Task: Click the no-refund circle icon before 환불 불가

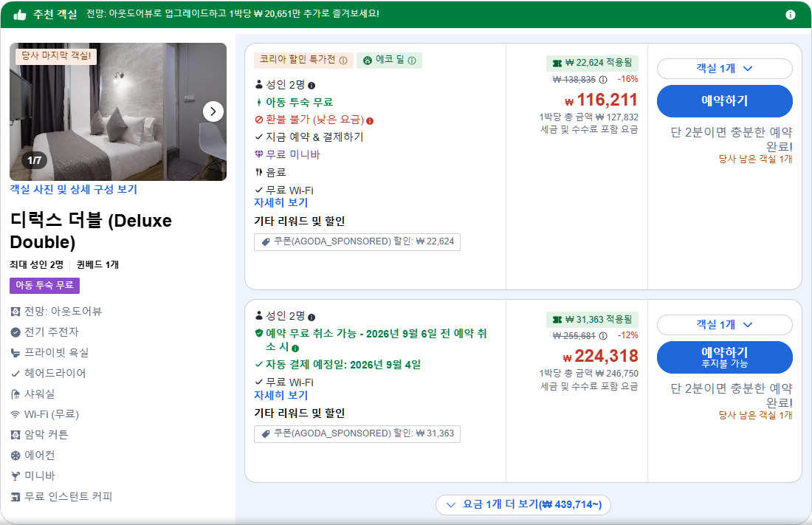Action: 259,120
